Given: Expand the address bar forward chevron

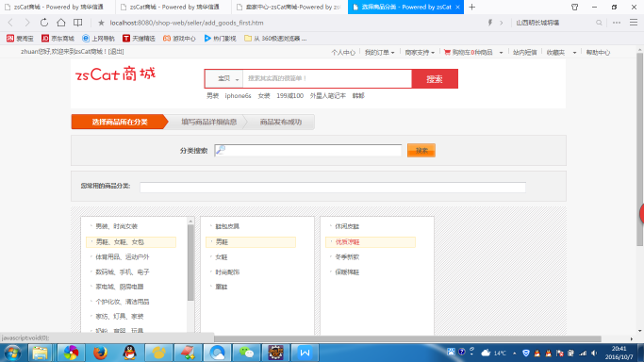Looking at the screenshot, I should click(x=501, y=23).
